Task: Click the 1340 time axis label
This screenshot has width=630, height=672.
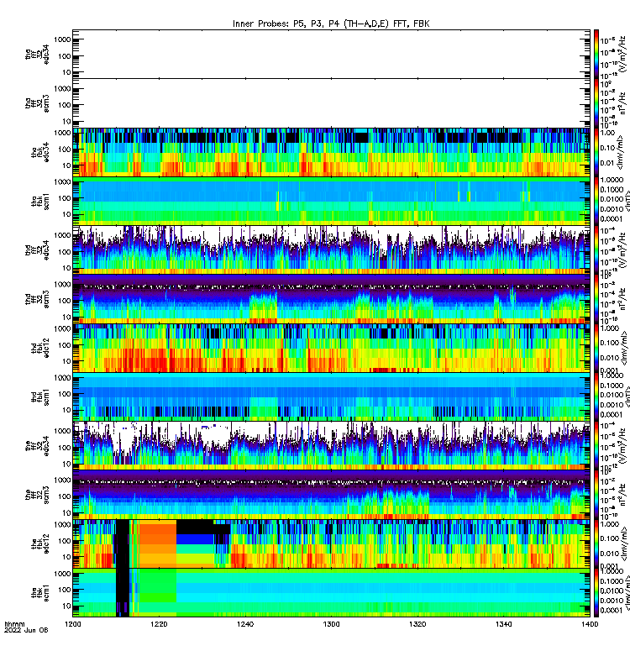Action: [503, 624]
